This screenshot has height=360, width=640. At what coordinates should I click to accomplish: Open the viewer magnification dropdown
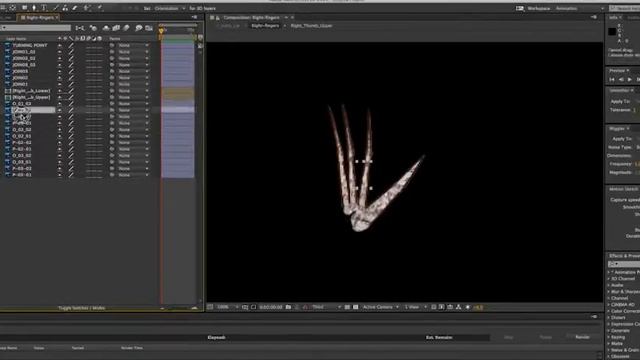click(x=227, y=307)
